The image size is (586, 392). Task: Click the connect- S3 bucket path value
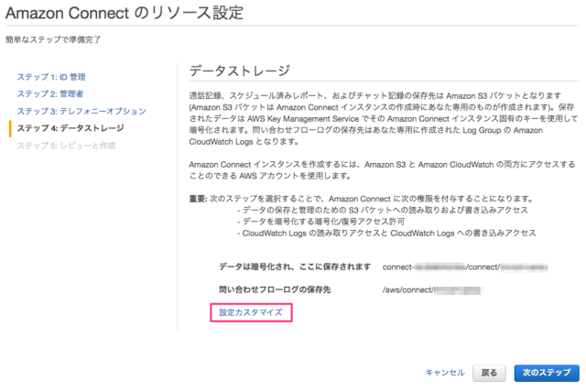pos(465,267)
